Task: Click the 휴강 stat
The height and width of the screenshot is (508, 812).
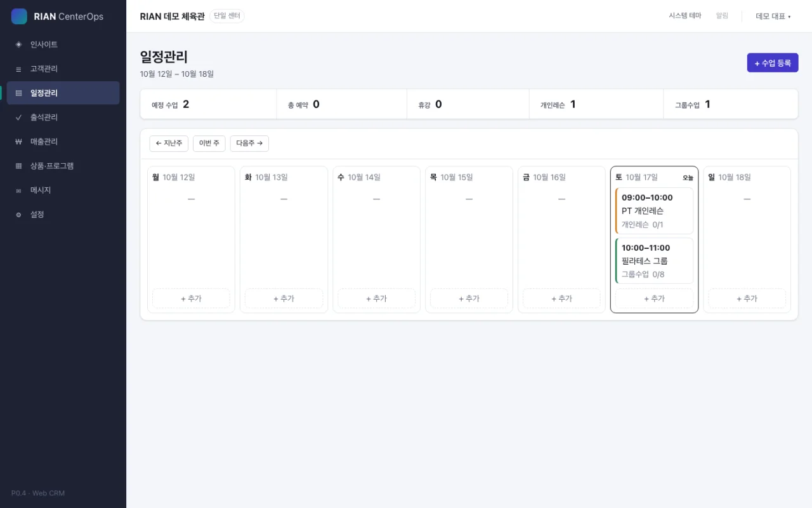Action: (x=468, y=104)
